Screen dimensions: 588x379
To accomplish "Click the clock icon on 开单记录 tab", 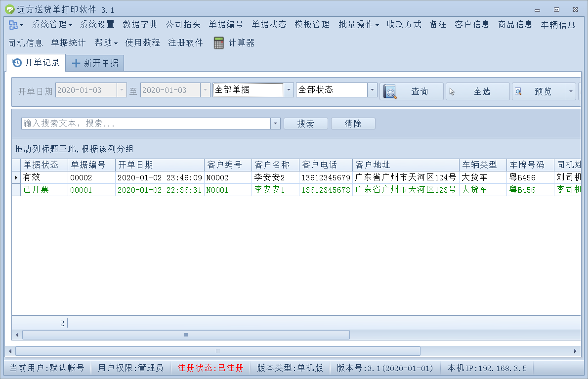I will pyautogui.click(x=17, y=63).
